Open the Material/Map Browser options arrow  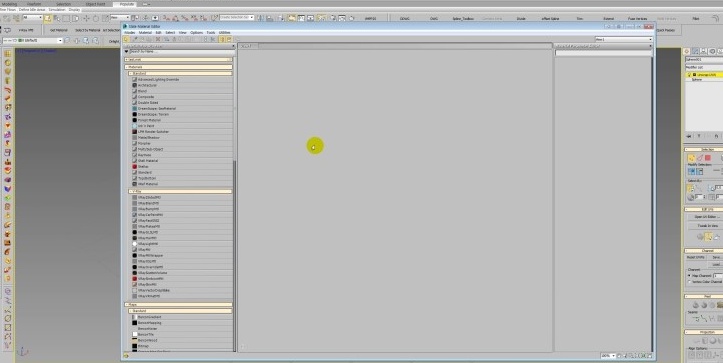(126, 52)
